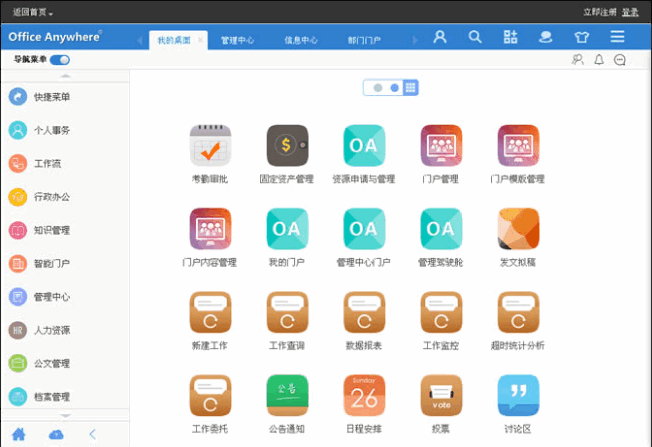Viewport: 652px width, 447px height.
Task: Switch to grid view toggle button
Action: [x=410, y=87]
